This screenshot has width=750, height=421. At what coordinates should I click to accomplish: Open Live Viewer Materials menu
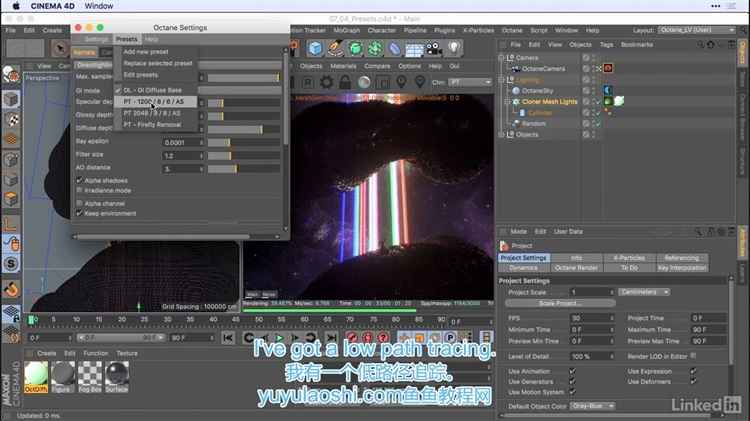[x=343, y=66]
